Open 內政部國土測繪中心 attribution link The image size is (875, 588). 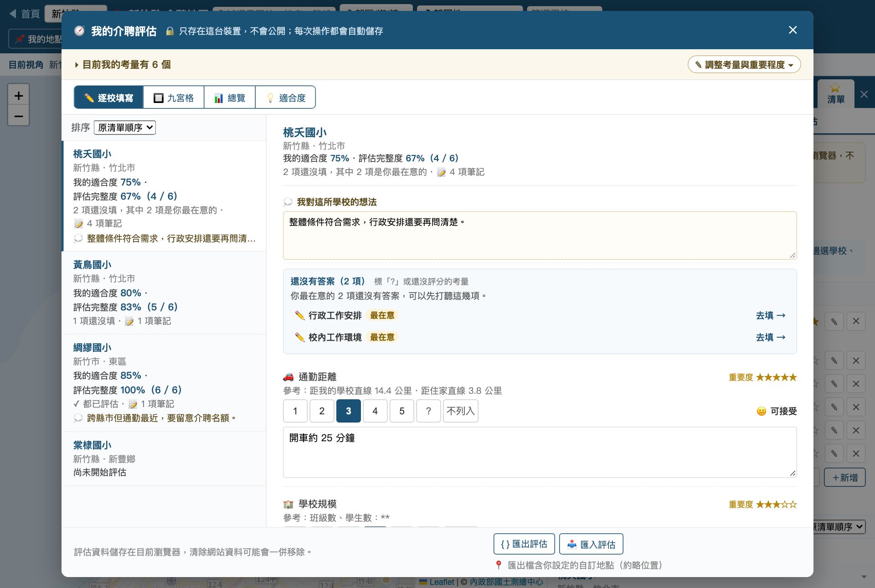point(506,582)
